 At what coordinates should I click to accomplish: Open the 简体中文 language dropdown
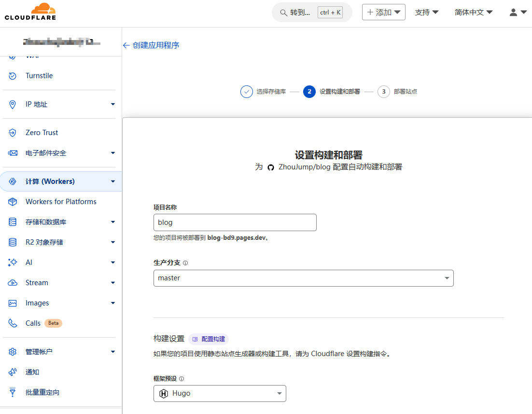[x=473, y=13]
